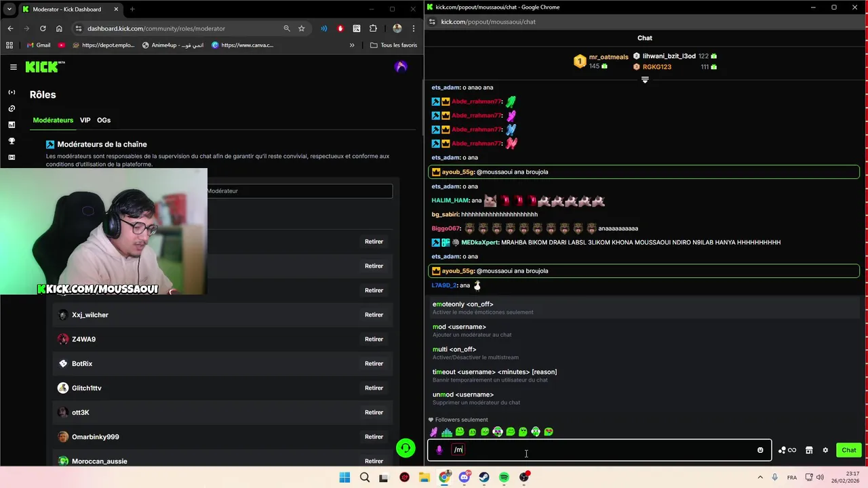This screenshot has width=868, height=488.
Task: Open the link icon in the dashboard sidebar
Action: (x=12, y=108)
